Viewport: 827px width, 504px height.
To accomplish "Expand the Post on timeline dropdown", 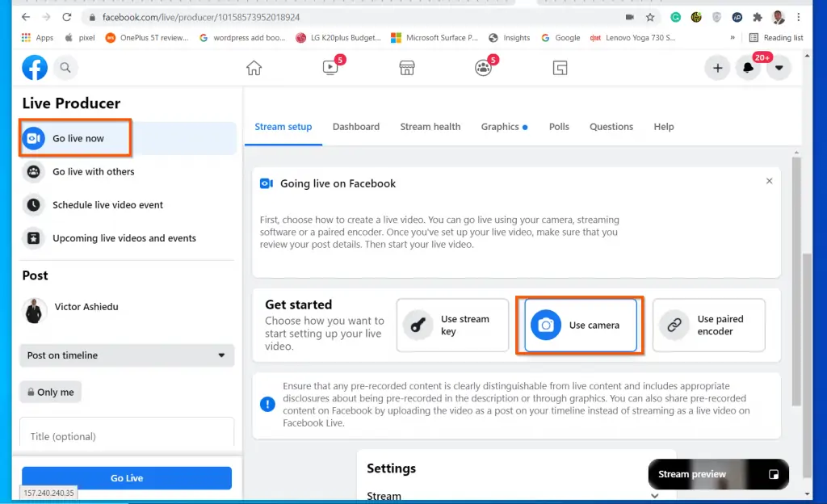I will [127, 355].
